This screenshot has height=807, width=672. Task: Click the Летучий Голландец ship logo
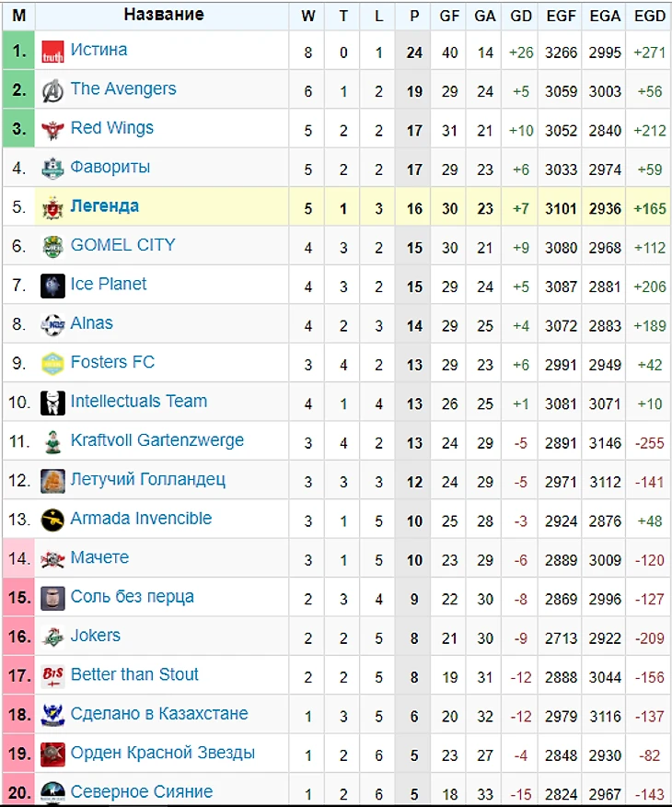coord(52,481)
